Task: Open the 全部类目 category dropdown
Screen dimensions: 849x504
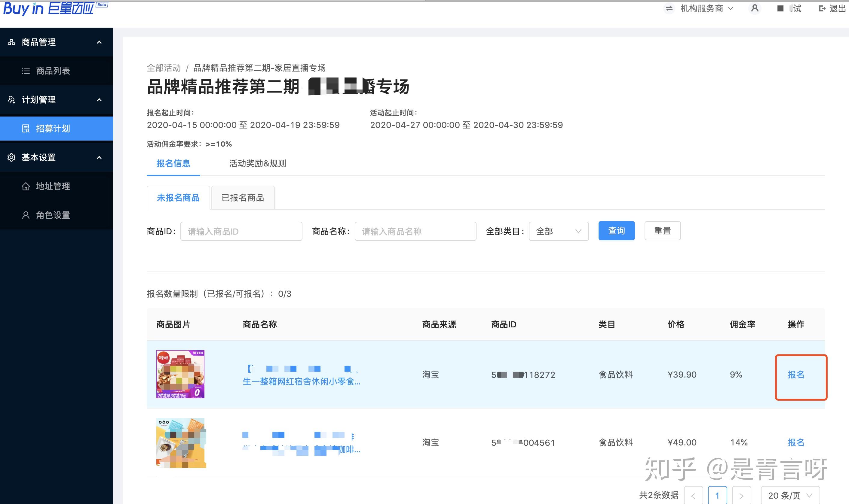Action: coord(559,231)
